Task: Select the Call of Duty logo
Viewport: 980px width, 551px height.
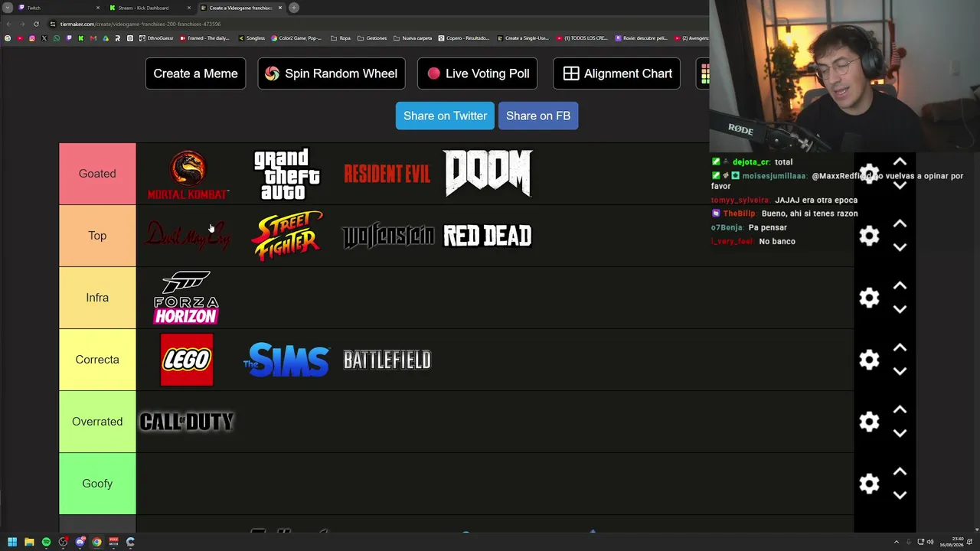Action: point(187,422)
